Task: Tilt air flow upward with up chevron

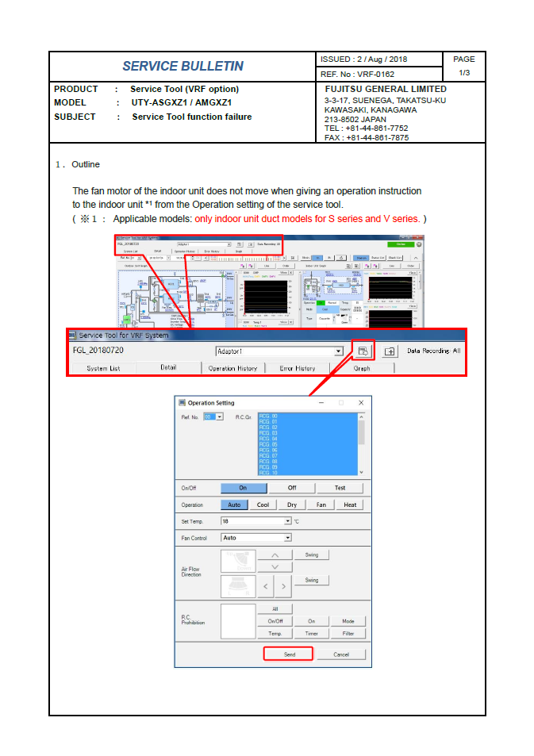Action: [x=275, y=555]
